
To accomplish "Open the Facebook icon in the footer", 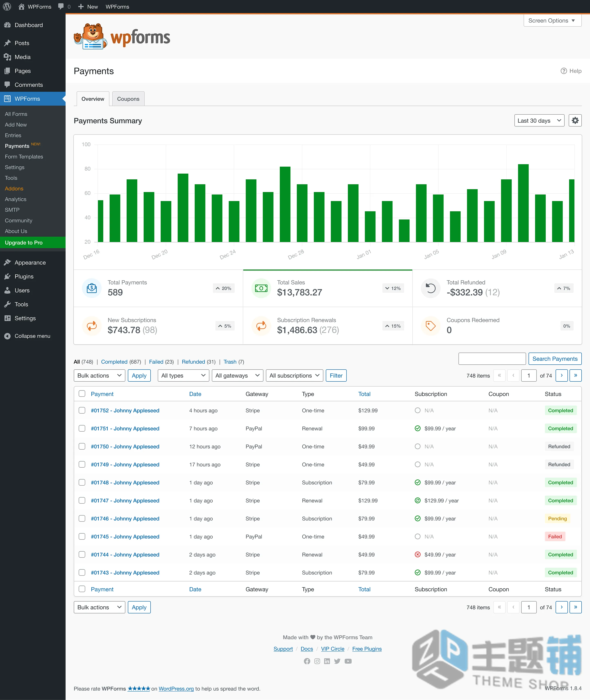I will pyautogui.click(x=307, y=661).
